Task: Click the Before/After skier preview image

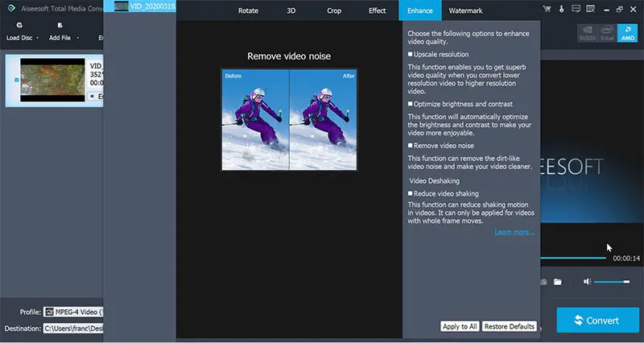Action: pyautogui.click(x=289, y=119)
